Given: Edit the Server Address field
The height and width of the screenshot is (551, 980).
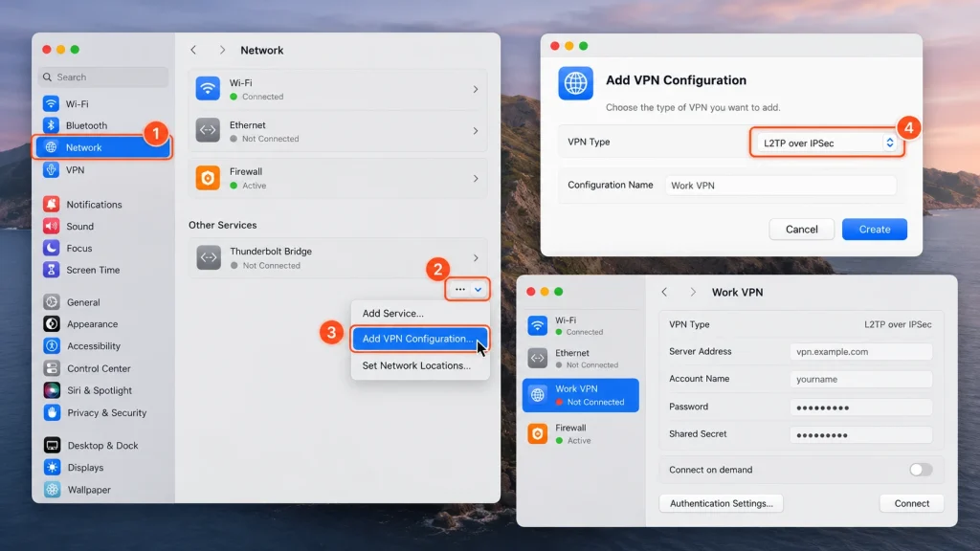Looking at the screenshot, I should [860, 352].
